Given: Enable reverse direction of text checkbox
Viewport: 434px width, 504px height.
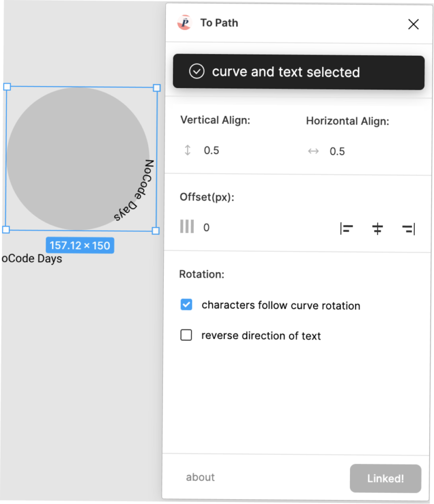Looking at the screenshot, I should 186,335.
